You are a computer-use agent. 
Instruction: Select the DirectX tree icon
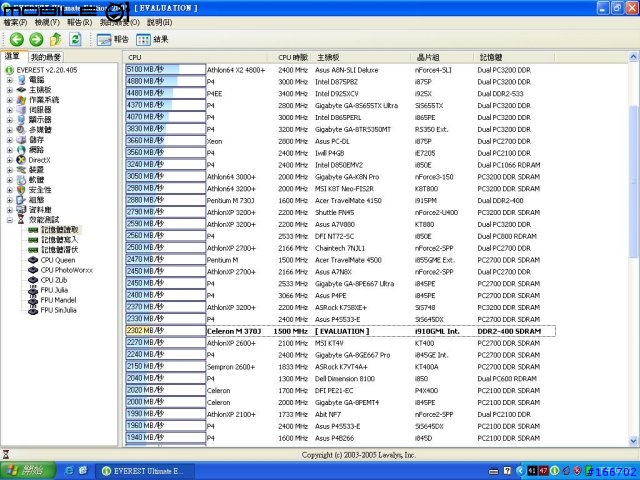point(22,160)
